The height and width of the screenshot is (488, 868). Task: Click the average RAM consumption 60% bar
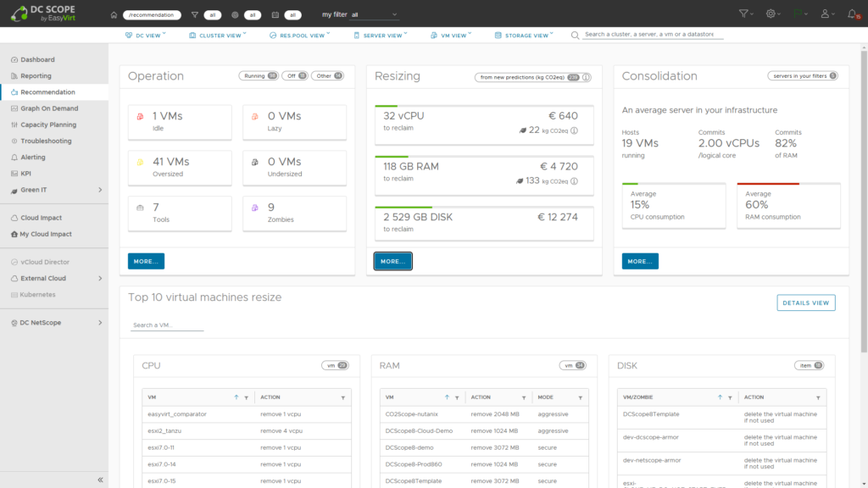tap(788, 184)
